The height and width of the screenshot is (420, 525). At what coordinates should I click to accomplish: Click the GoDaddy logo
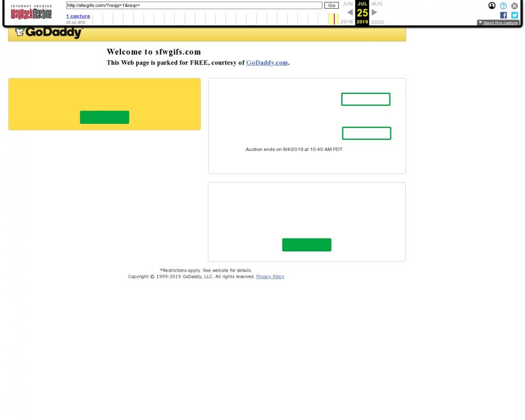point(49,32)
